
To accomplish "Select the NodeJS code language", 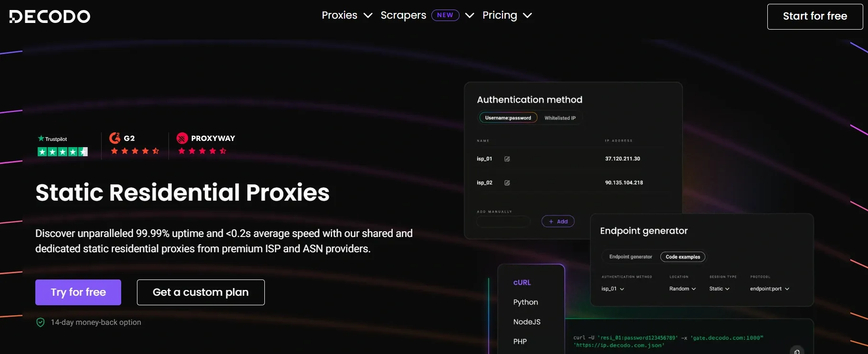I will (x=527, y=322).
